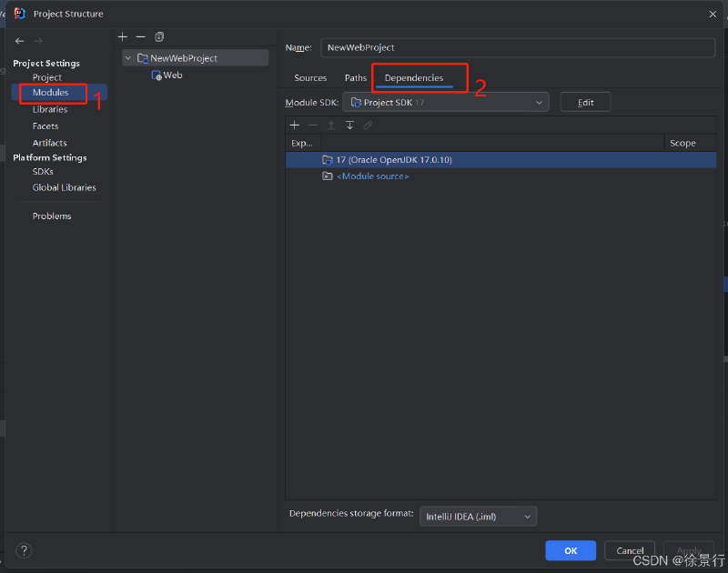Copy the selected module
Image resolution: width=728 pixels, height=573 pixels.
[159, 36]
